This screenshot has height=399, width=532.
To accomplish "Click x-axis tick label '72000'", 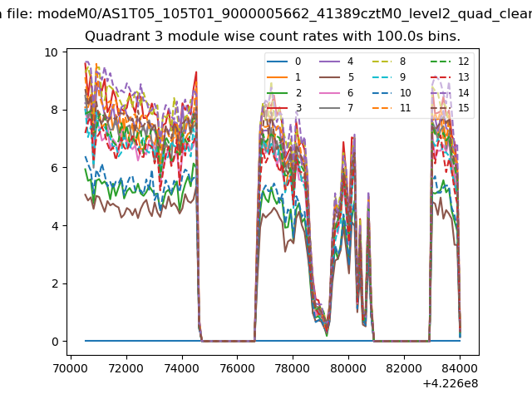I will click(126, 368).
